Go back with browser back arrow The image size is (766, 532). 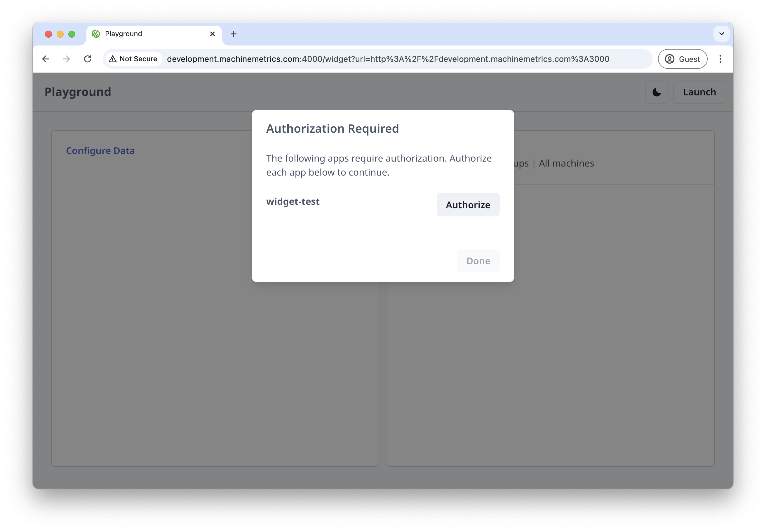[46, 59]
